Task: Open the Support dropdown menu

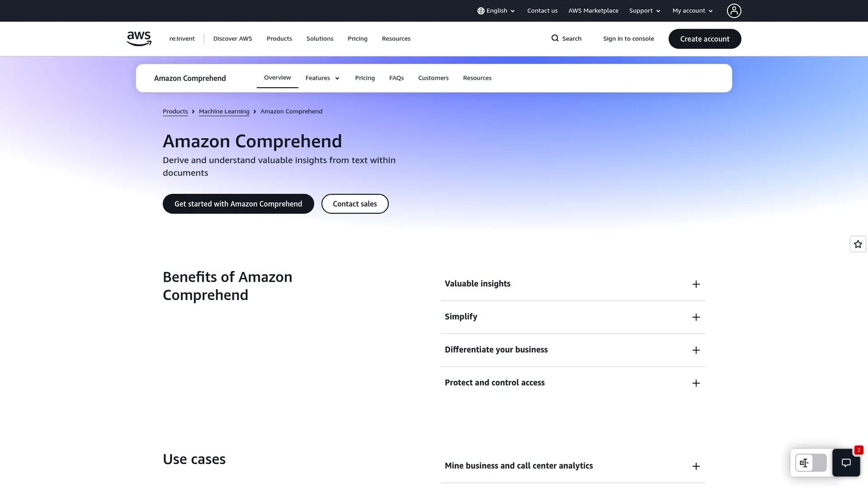Action: point(644,11)
